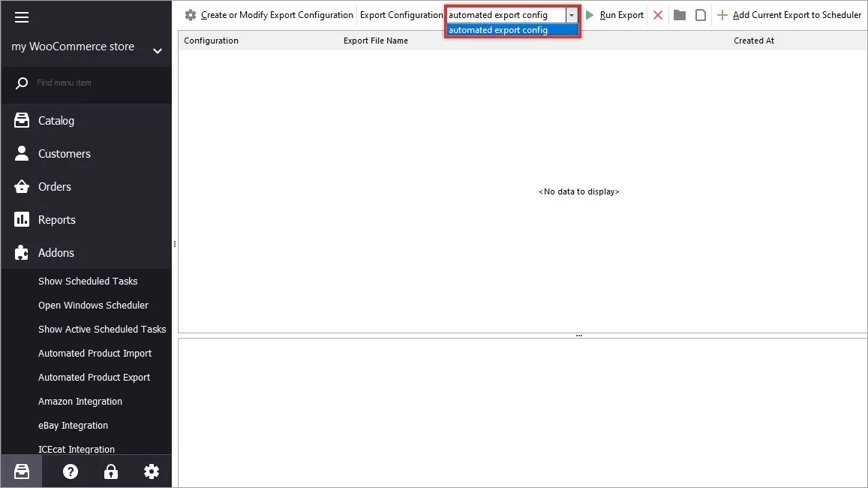This screenshot has width=868, height=488.
Task: Select Amazon Integration in the sidebar menu
Action: (x=80, y=401)
